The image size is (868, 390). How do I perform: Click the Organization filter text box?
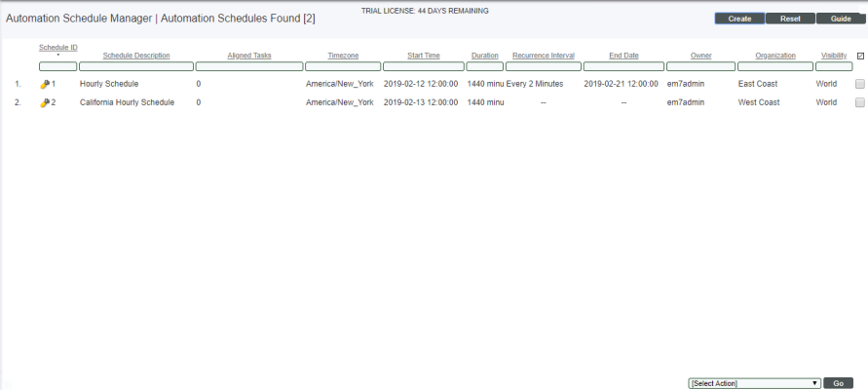tap(775, 66)
